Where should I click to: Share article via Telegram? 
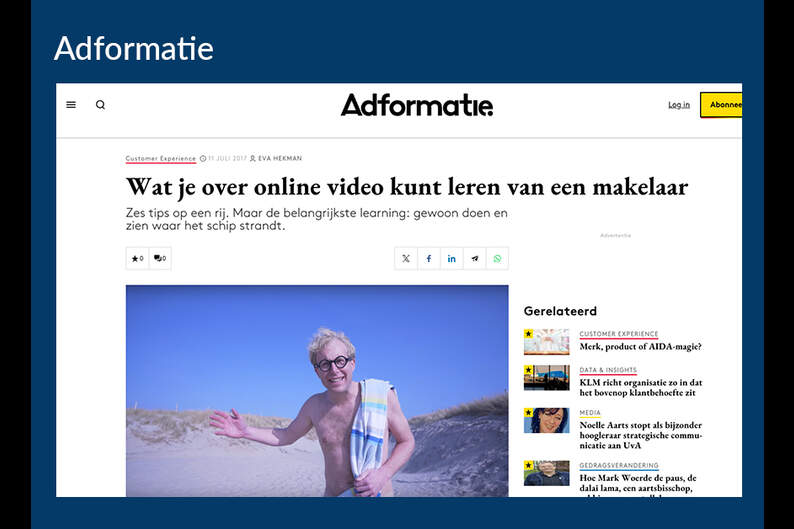[475, 259]
